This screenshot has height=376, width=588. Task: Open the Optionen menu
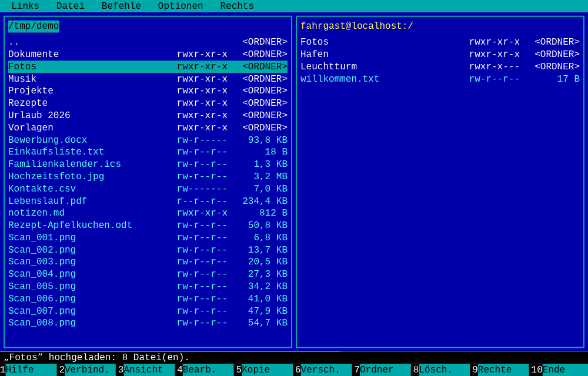[x=181, y=6]
